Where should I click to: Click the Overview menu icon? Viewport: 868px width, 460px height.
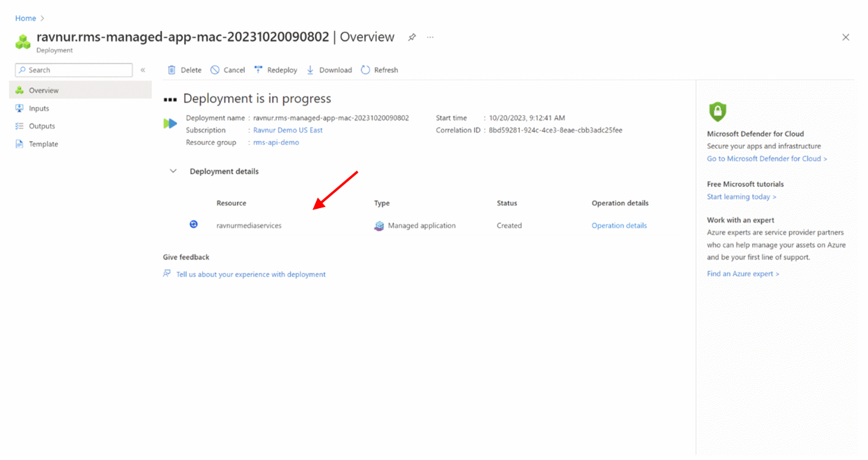click(19, 91)
